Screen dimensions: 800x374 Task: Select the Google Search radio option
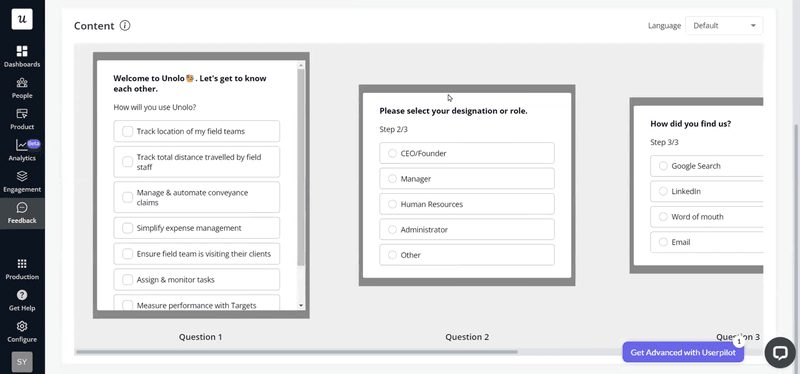[663, 166]
